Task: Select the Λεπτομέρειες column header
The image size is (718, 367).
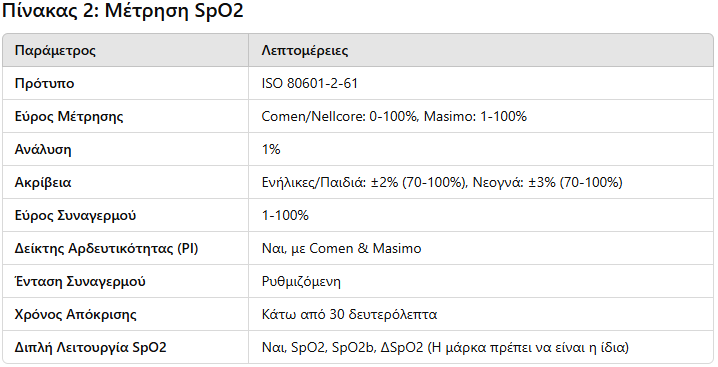Action: [305, 50]
